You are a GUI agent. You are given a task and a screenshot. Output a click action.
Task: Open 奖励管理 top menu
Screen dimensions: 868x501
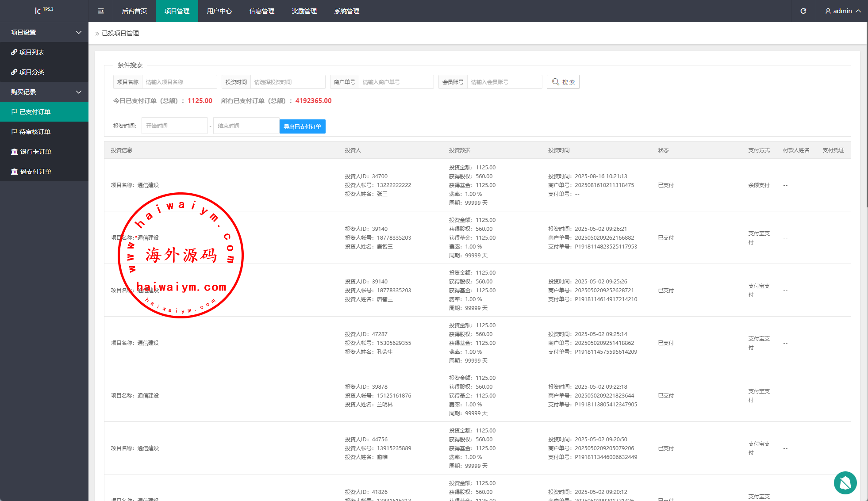tap(304, 11)
